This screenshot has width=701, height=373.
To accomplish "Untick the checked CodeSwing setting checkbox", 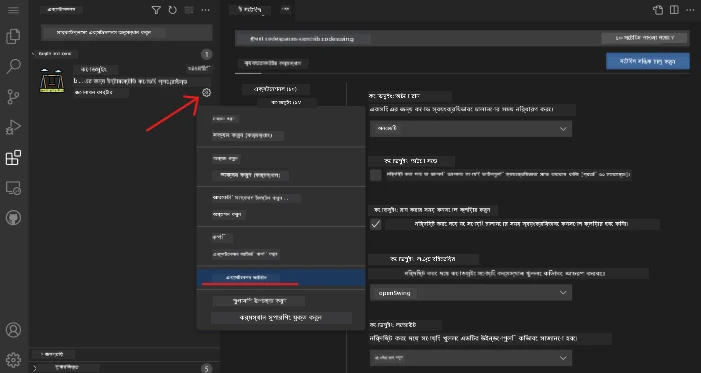I will pos(376,224).
